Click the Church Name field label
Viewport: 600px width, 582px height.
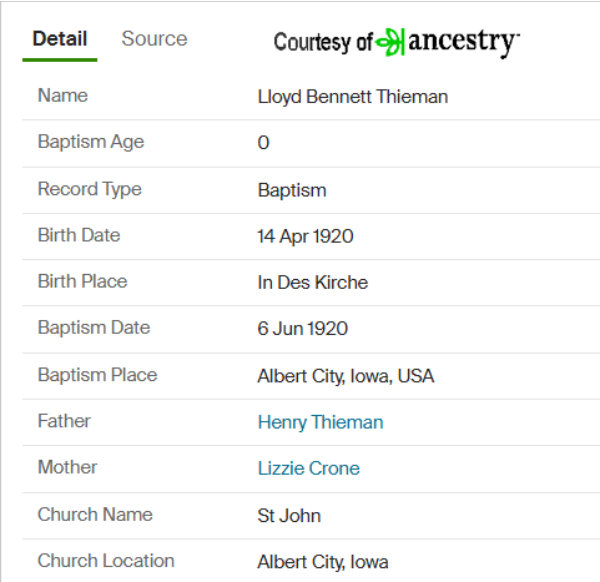95,514
